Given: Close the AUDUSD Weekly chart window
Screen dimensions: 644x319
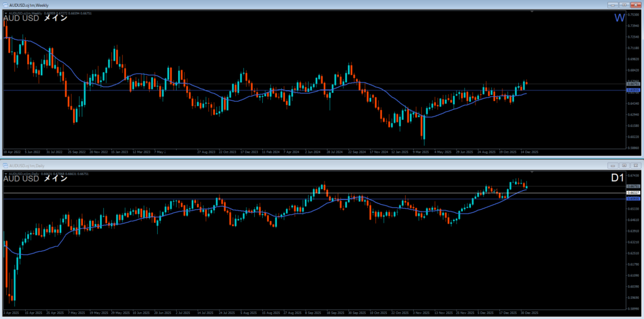Looking at the screenshot, I should pos(635,5).
